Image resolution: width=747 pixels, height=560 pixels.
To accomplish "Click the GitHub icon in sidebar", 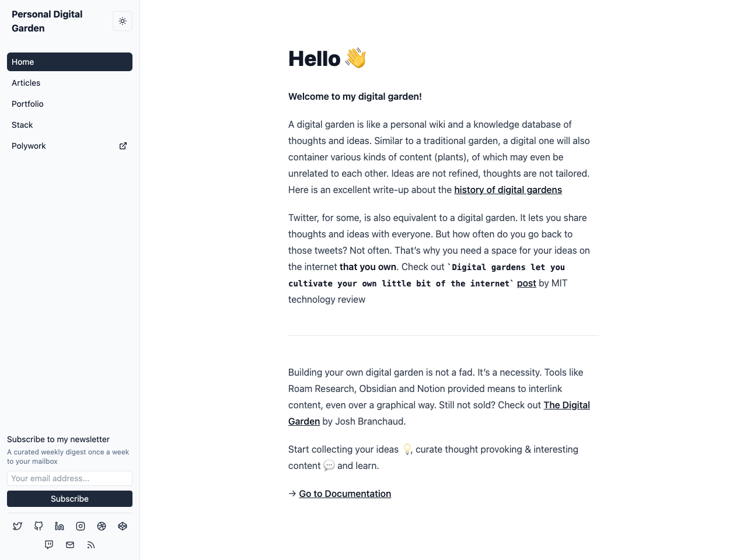I will (39, 526).
